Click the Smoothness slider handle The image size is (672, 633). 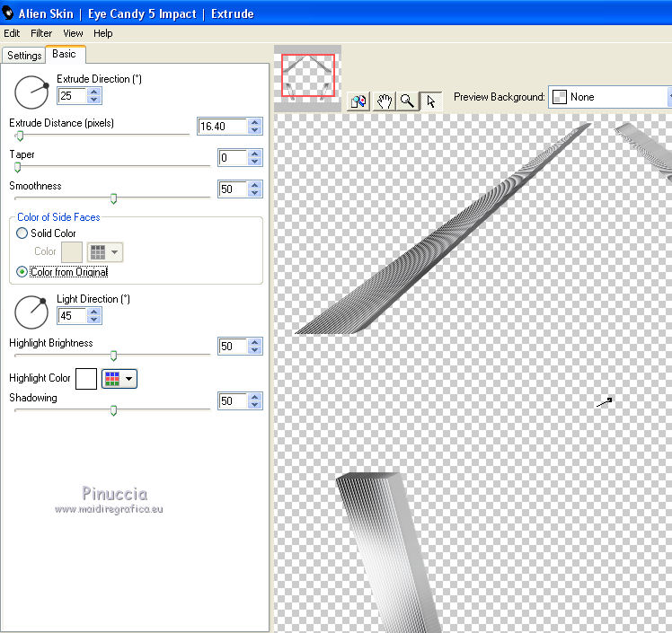(113, 198)
